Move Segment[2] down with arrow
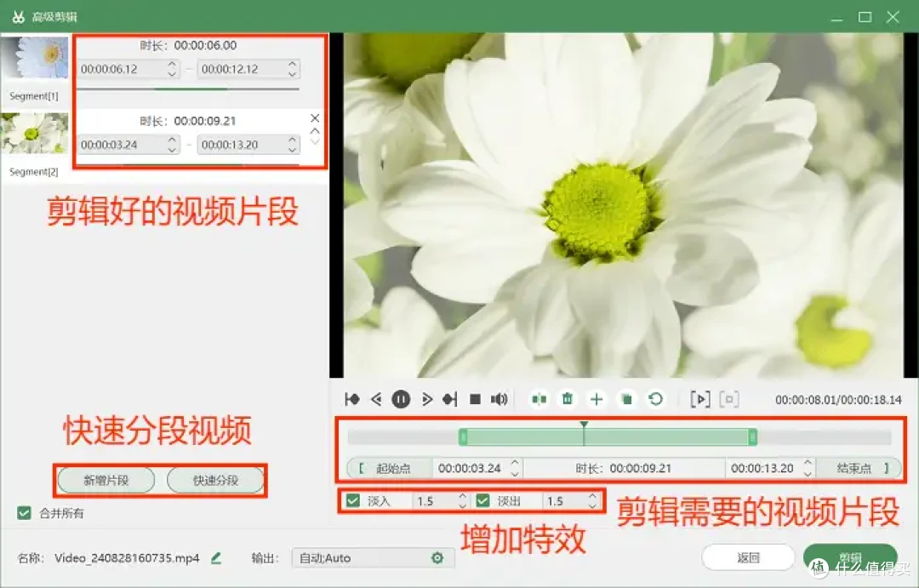Viewport: 919px width, 588px height. [315, 141]
